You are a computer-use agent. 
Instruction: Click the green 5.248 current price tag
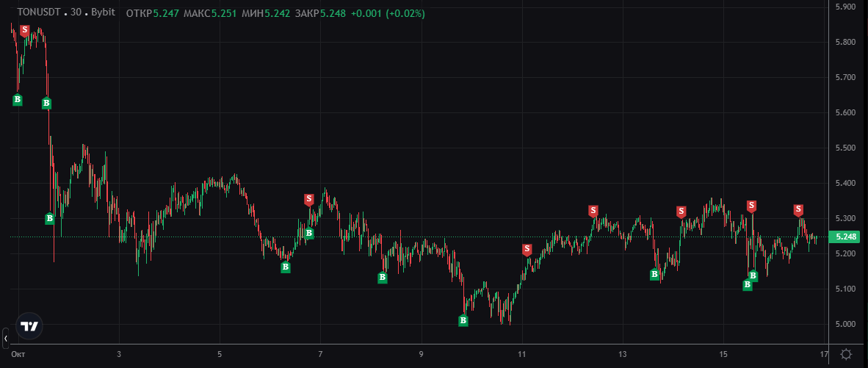tap(846, 237)
